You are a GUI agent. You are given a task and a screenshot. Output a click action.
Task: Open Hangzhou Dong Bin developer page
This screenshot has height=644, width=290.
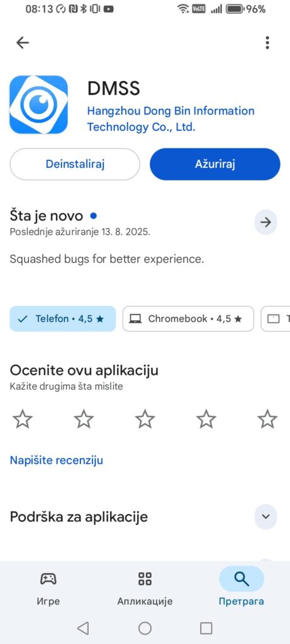coord(170,119)
